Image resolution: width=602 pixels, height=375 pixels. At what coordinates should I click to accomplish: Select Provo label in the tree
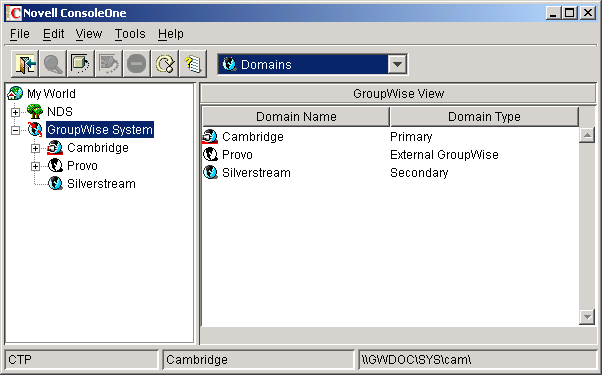pyautogui.click(x=82, y=166)
